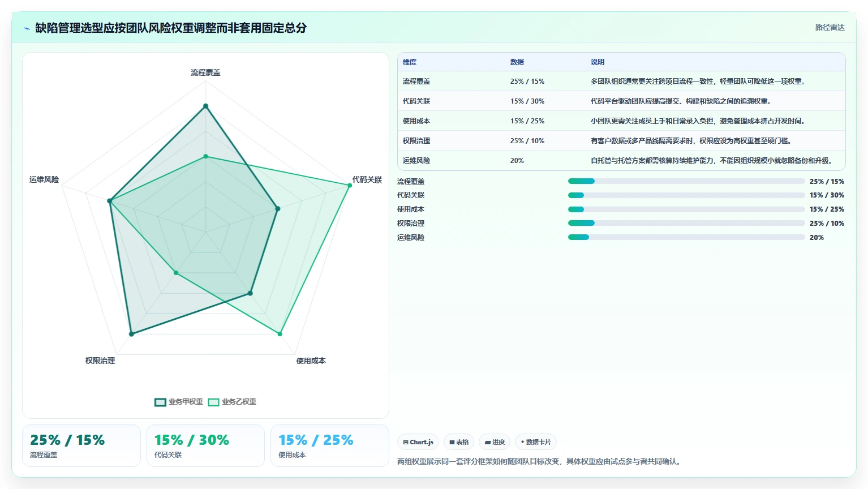Click the description starting 代码平台驱动团队应提高

681,101
